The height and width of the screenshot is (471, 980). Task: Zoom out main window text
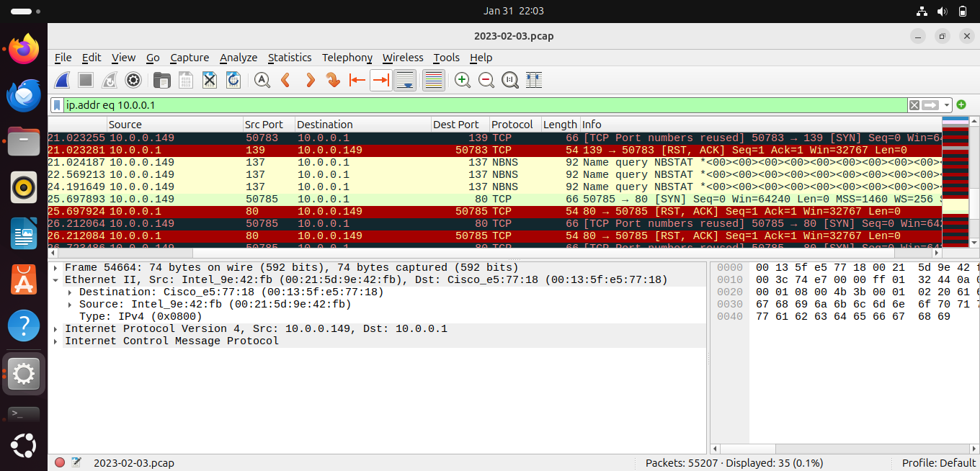(x=486, y=80)
